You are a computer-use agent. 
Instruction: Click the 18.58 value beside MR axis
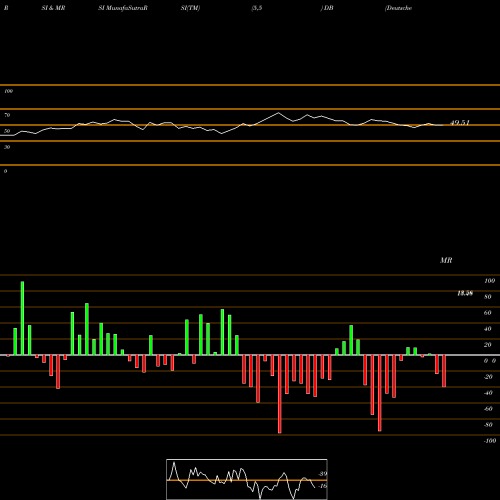465,293
